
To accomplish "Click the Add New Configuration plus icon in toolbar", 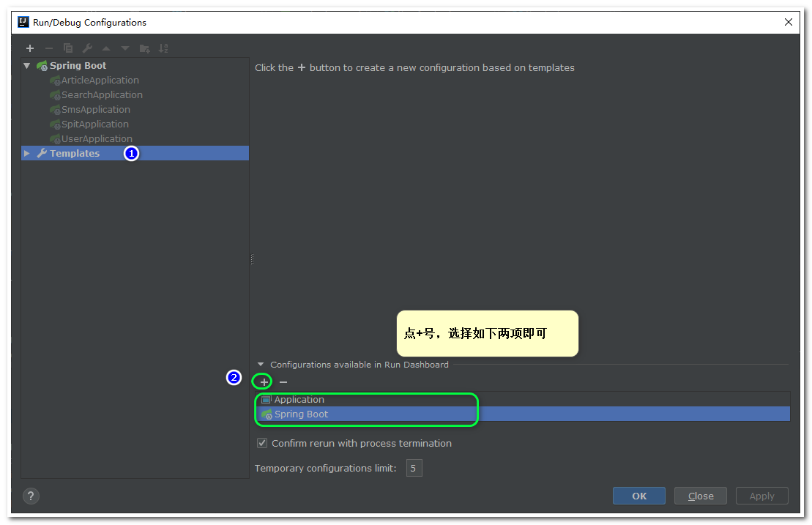I will pyautogui.click(x=30, y=48).
